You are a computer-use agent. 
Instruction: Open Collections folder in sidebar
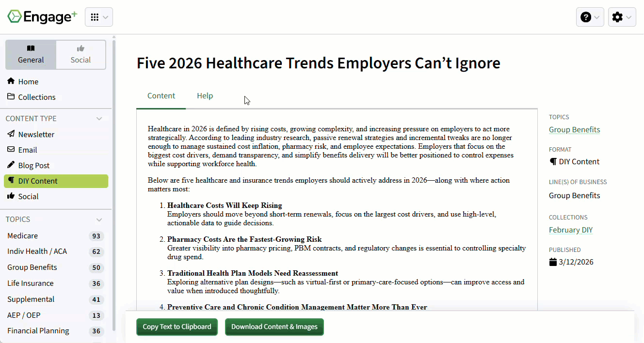tap(32, 97)
